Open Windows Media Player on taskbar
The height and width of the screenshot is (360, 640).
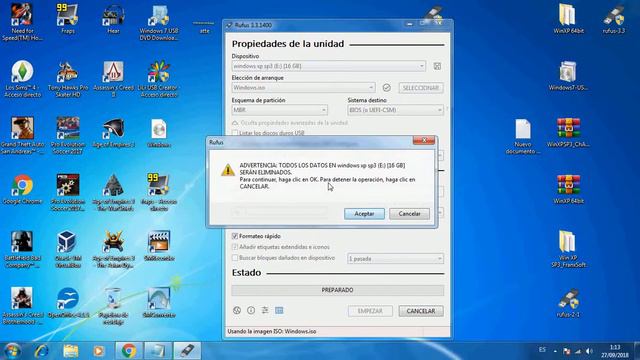coord(98,351)
